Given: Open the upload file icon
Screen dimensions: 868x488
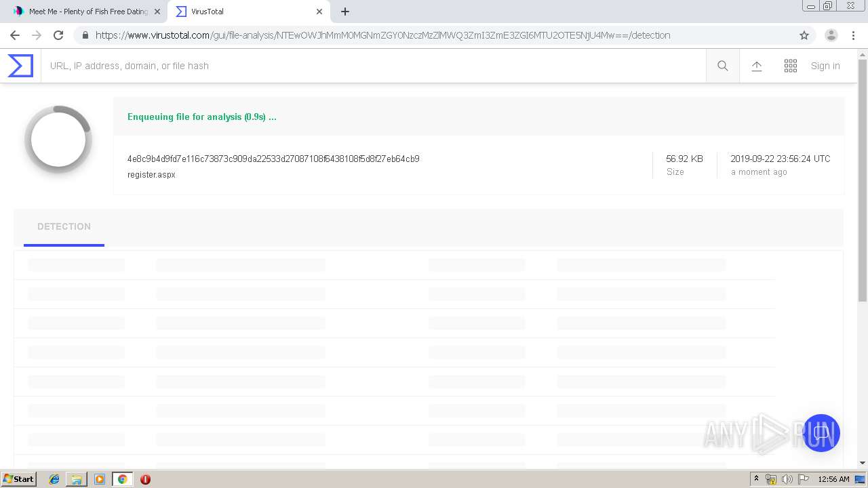Looking at the screenshot, I should [757, 66].
